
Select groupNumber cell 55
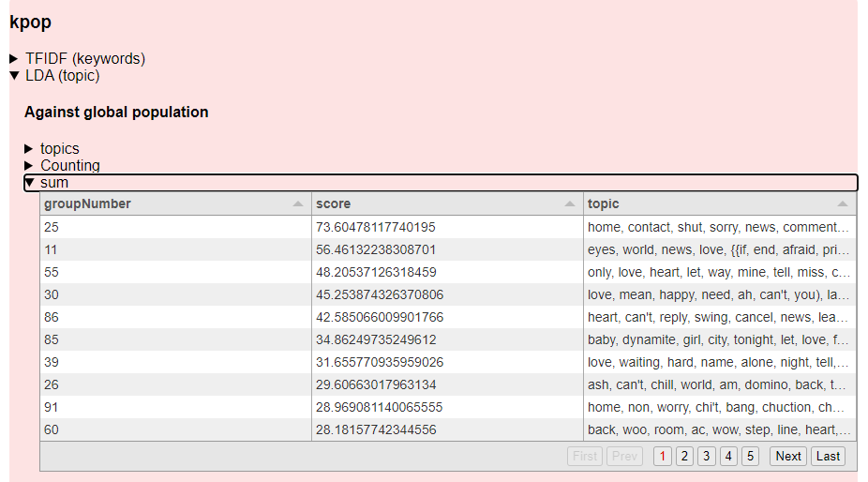[x=175, y=272]
